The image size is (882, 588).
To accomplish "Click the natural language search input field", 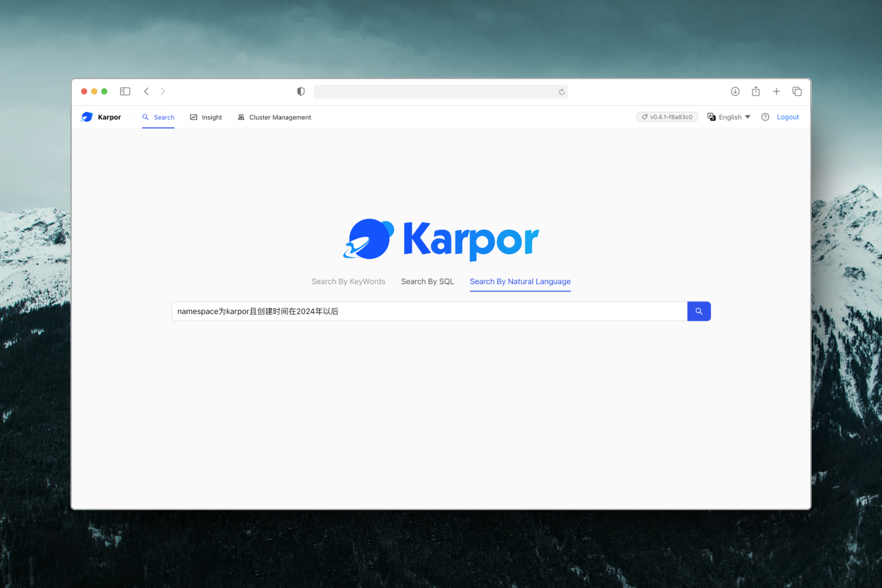I will [429, 311].
